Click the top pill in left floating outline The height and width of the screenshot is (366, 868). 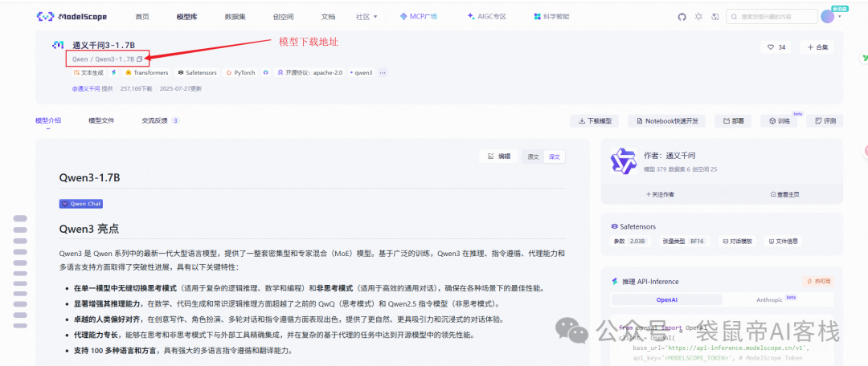point(20,218)
